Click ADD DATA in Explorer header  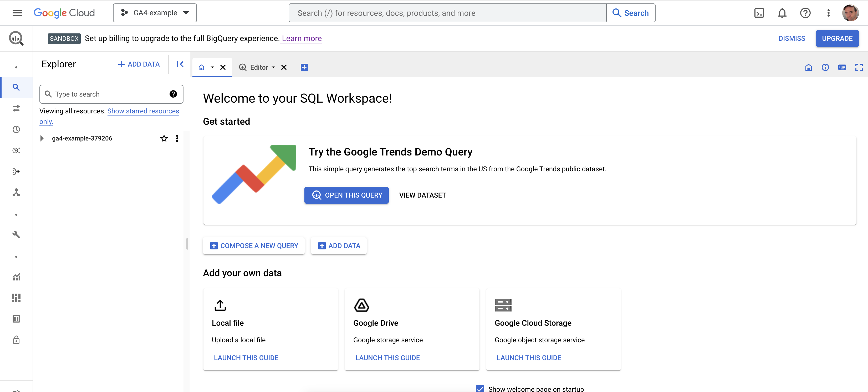pyautogui.click(x=139, y=64)
